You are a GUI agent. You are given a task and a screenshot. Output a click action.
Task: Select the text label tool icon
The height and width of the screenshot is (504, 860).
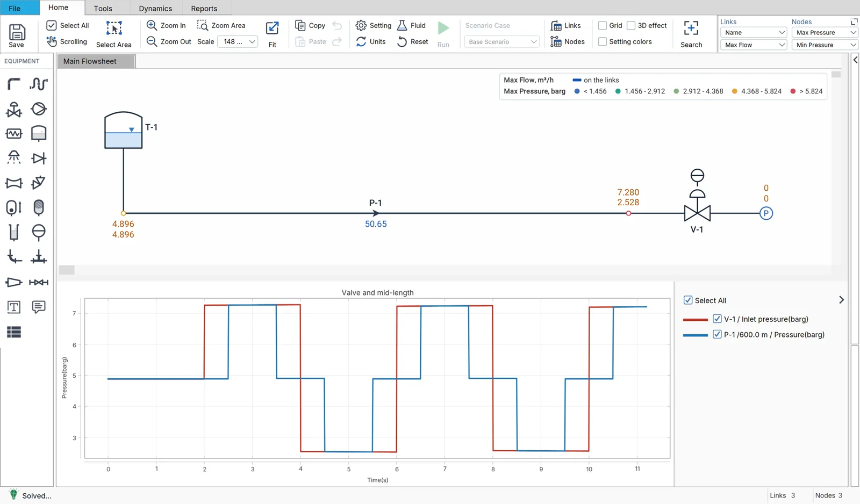14,307
